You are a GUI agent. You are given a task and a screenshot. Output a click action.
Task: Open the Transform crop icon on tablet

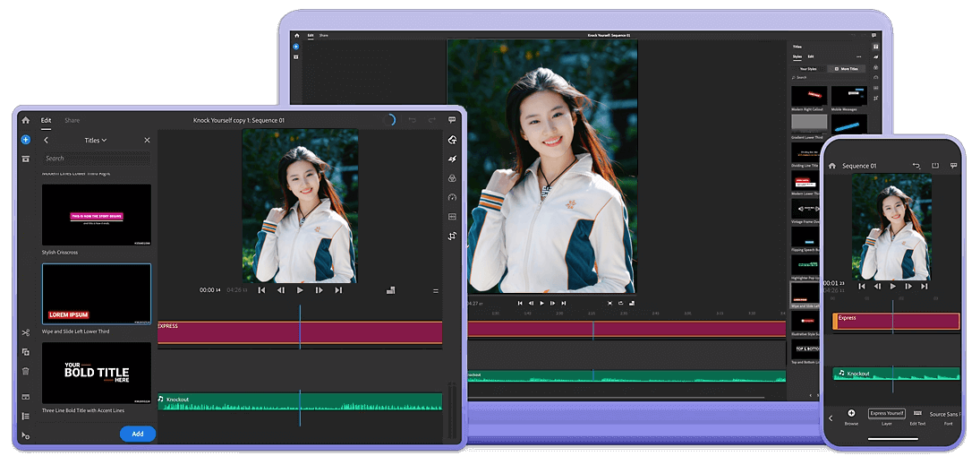[452, 236]
